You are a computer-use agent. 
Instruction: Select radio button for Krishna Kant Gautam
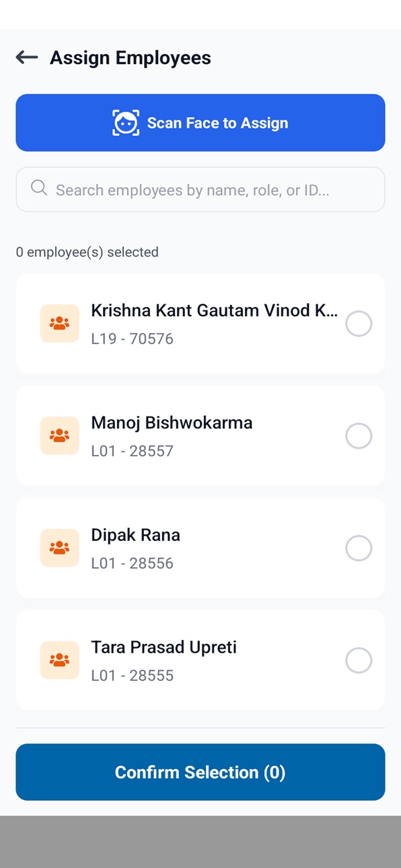point(359,324)
